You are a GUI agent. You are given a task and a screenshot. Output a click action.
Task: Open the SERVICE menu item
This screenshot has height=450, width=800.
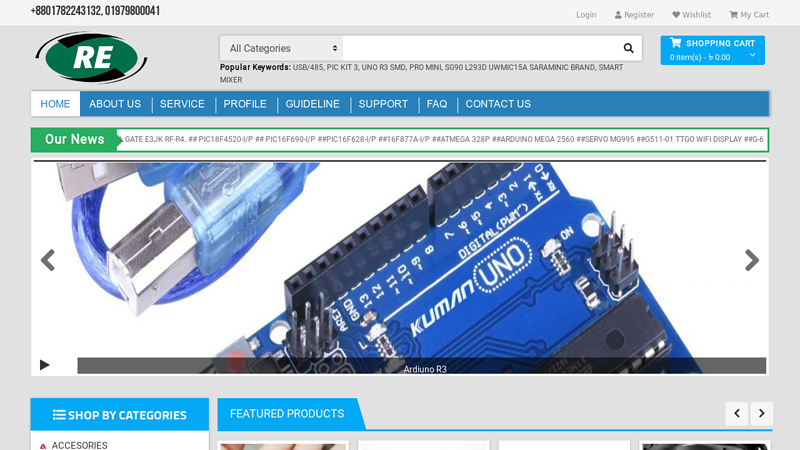click(x=182, y=104)
